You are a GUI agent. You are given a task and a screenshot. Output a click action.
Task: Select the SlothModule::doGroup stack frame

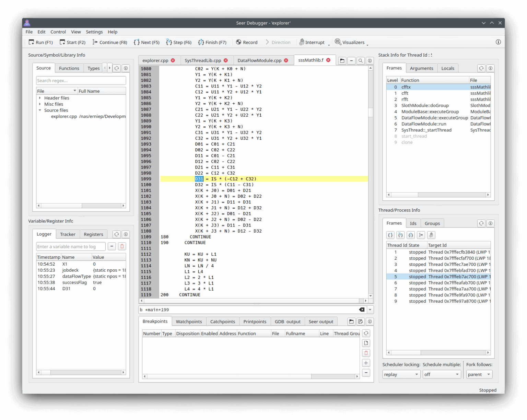(x=438, y=106)
